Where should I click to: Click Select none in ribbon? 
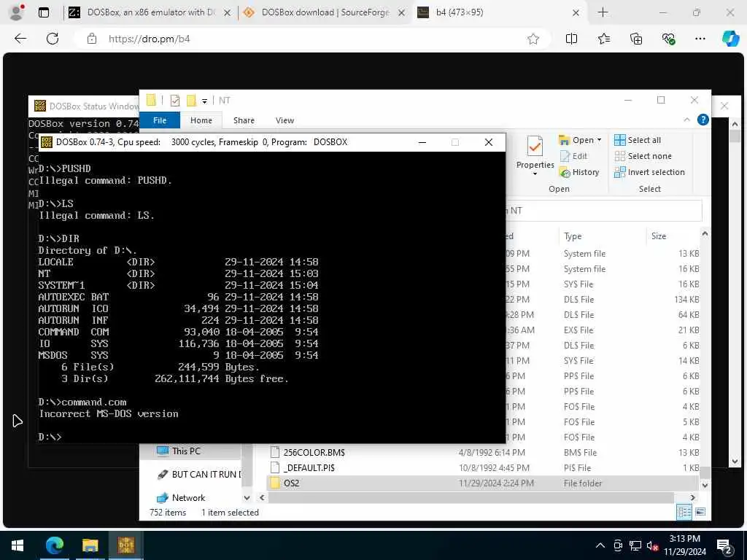point(643,156)
